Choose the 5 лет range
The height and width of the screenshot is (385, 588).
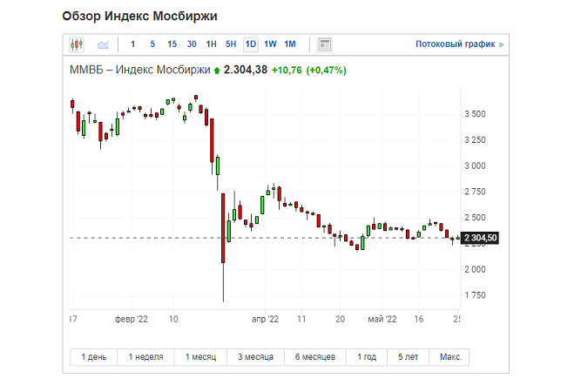408,357
